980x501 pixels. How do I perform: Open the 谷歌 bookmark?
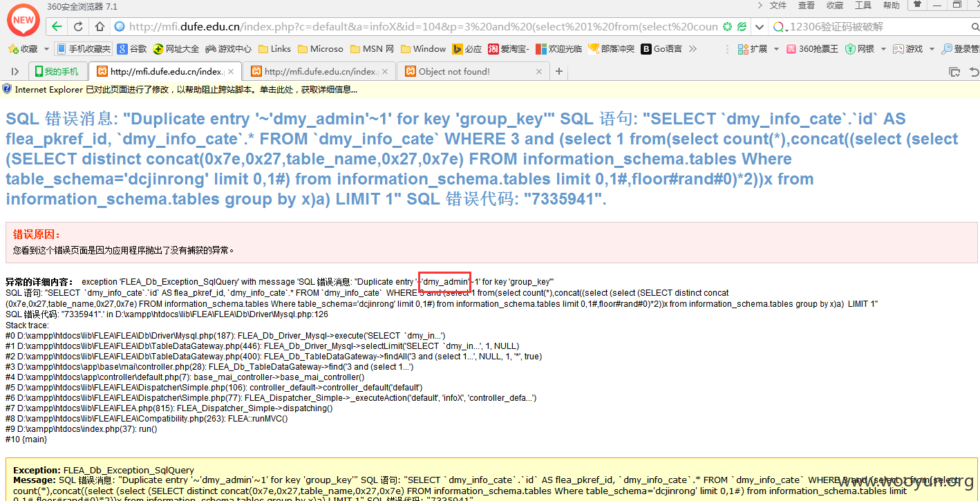pyautogui.click(x=132, y=49)
